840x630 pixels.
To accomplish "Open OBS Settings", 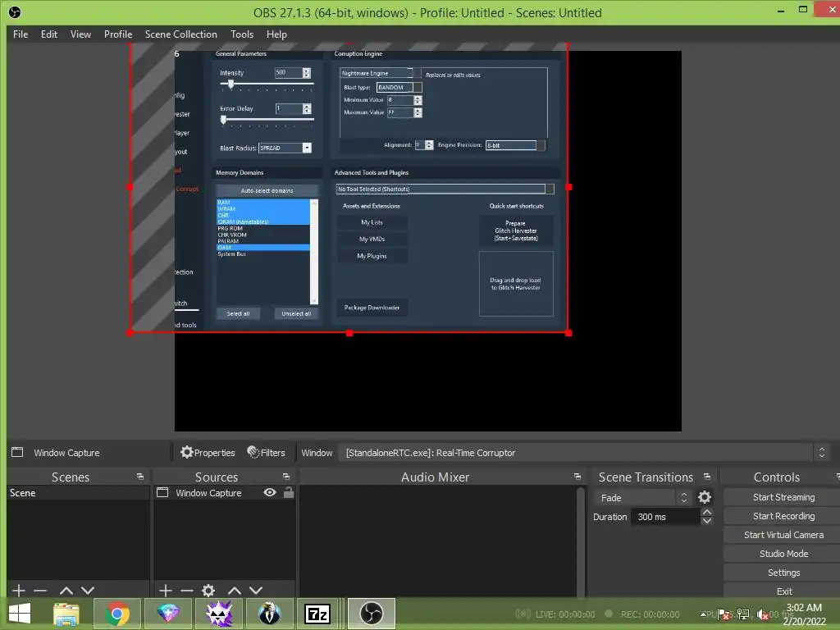I will tap(783, 572).
